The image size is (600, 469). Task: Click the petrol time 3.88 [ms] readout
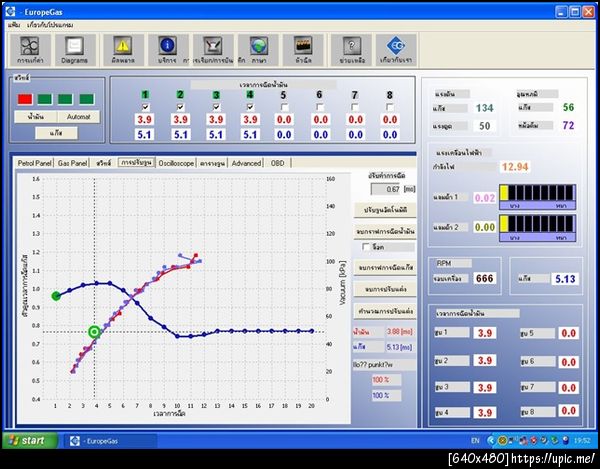tap(399, 331)
